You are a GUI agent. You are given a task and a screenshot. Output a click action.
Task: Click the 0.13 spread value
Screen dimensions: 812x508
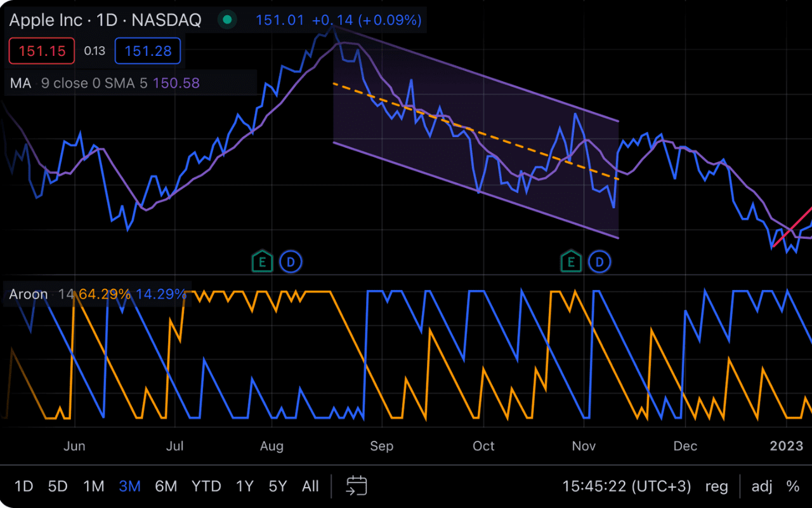tap(95, 51)
